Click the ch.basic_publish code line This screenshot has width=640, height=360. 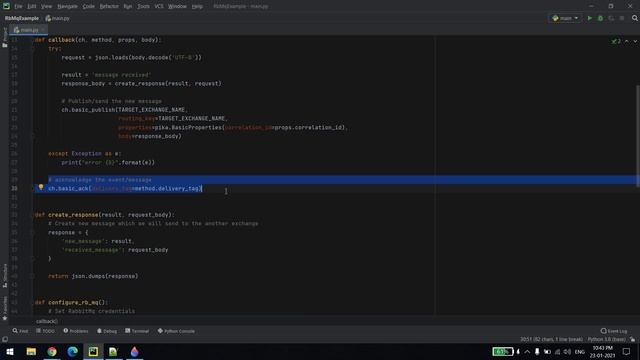[124, 110]
